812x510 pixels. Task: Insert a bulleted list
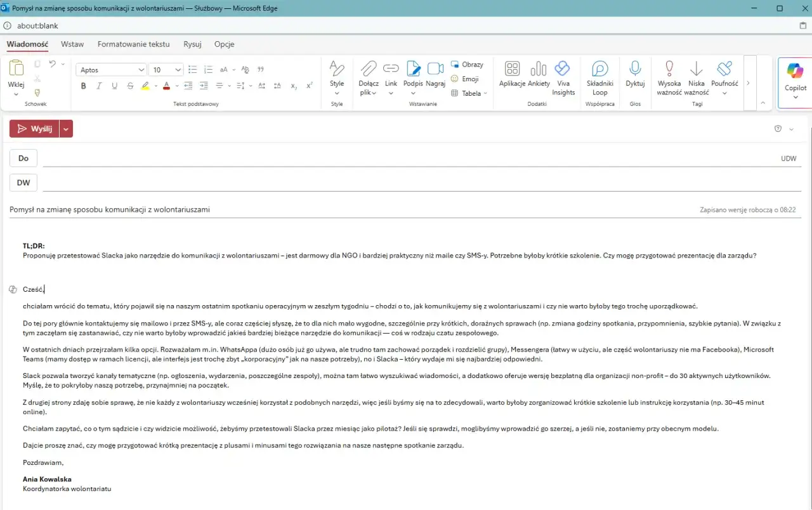(x=192, y=70)
